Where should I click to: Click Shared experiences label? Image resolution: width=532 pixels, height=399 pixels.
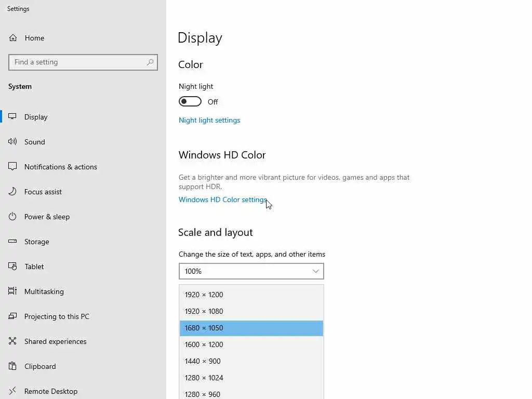[55, 341]
